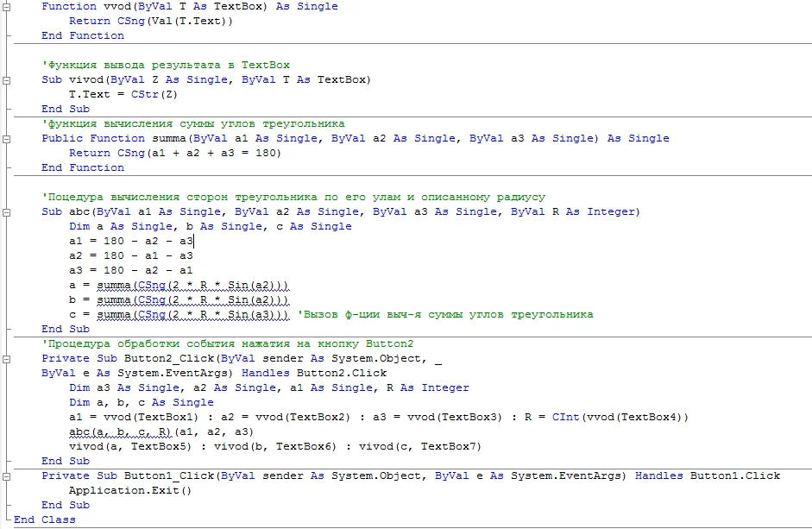Collapse the vivod Sub block
812x529 pixels.
pos(6,80)
